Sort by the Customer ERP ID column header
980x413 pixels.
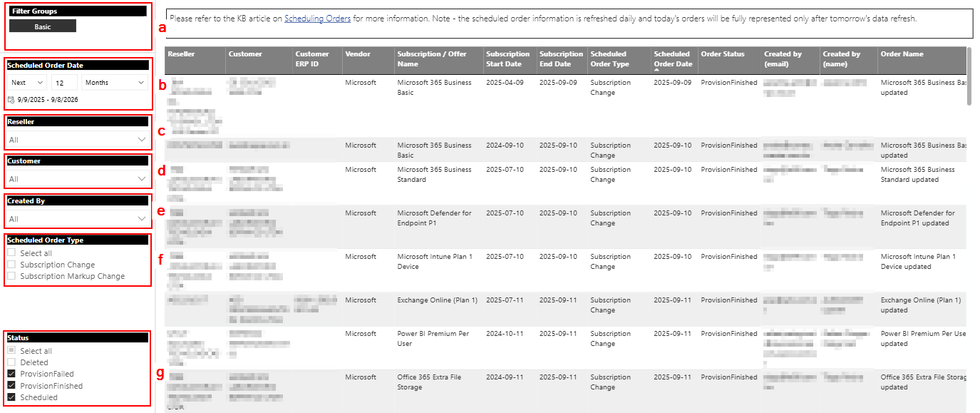click(x=317, y=61)
